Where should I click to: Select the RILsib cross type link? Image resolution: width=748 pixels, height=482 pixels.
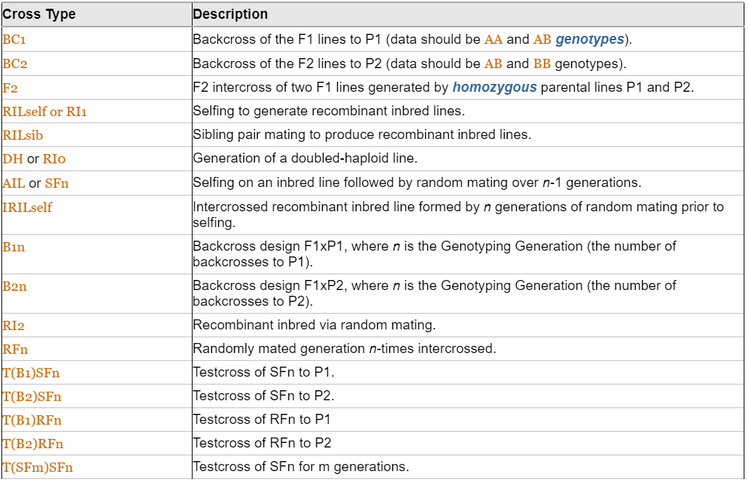pos(22,135)
